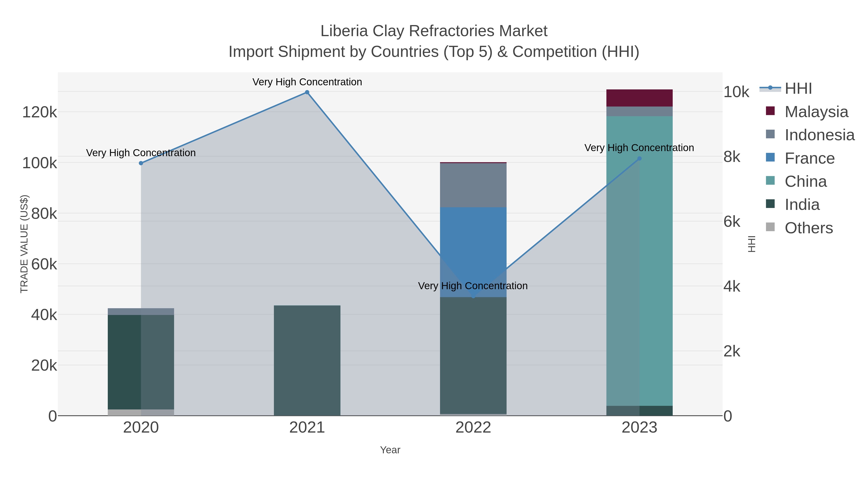Click the 2021 HHI data point marker
The height and width of the screenshot is (488, 868).
tap(307, 92)
